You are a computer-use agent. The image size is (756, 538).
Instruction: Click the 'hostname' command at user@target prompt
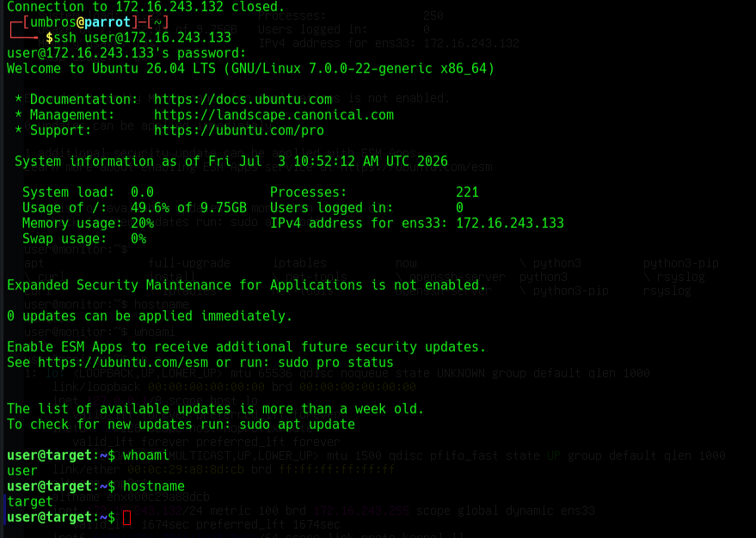coord(154,486)
